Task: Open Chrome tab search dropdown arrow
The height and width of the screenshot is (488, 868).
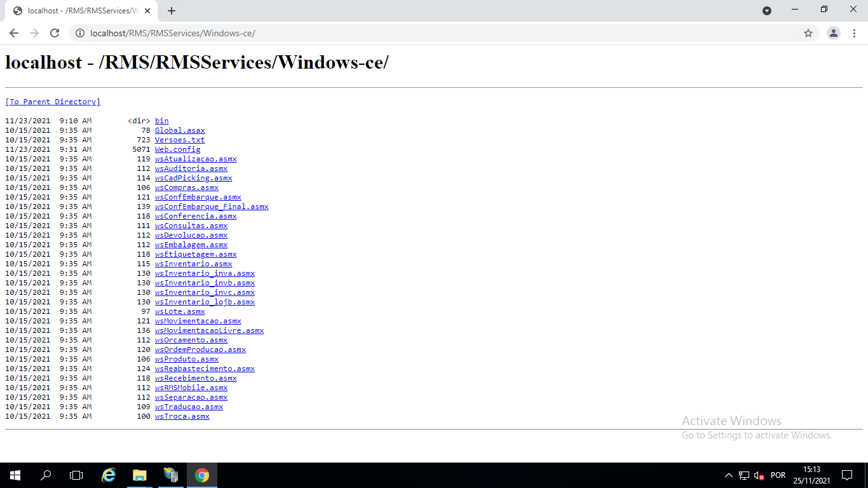Action: 767,11
